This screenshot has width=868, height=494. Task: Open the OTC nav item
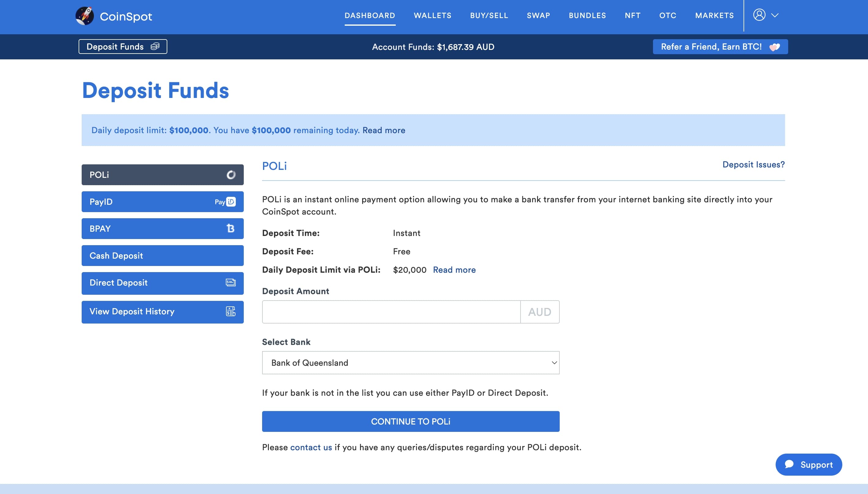click(x=668, y=16)
